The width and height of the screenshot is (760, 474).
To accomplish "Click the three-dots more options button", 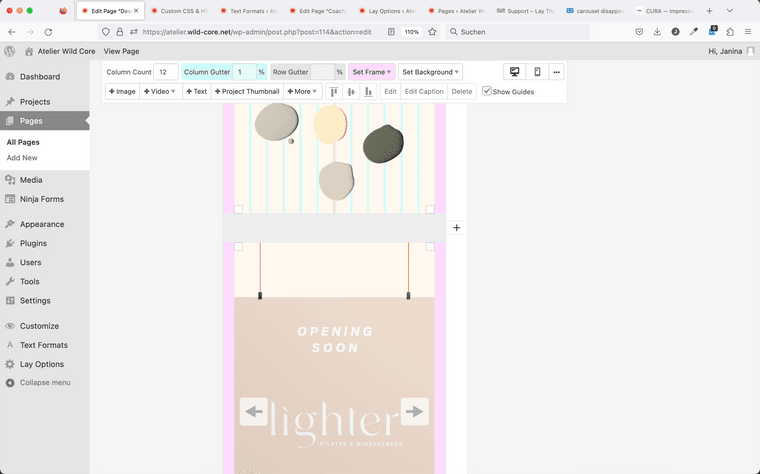I will (x=556, y=72).
